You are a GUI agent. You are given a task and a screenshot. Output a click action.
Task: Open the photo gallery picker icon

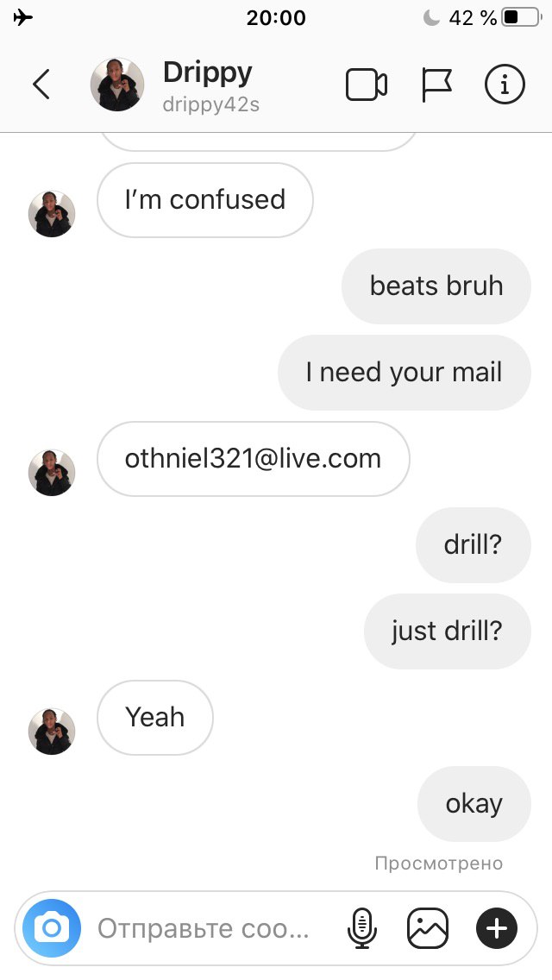(x=428, y=928)
